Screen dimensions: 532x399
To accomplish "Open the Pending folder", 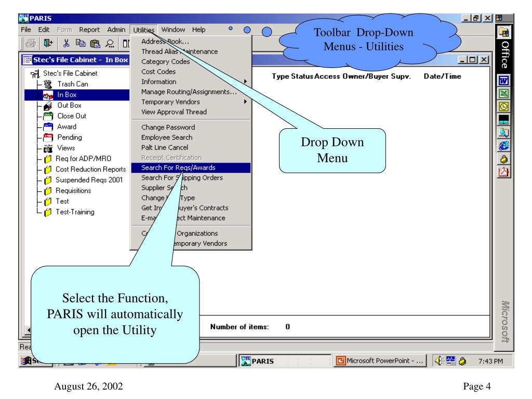I will point(70,137).
